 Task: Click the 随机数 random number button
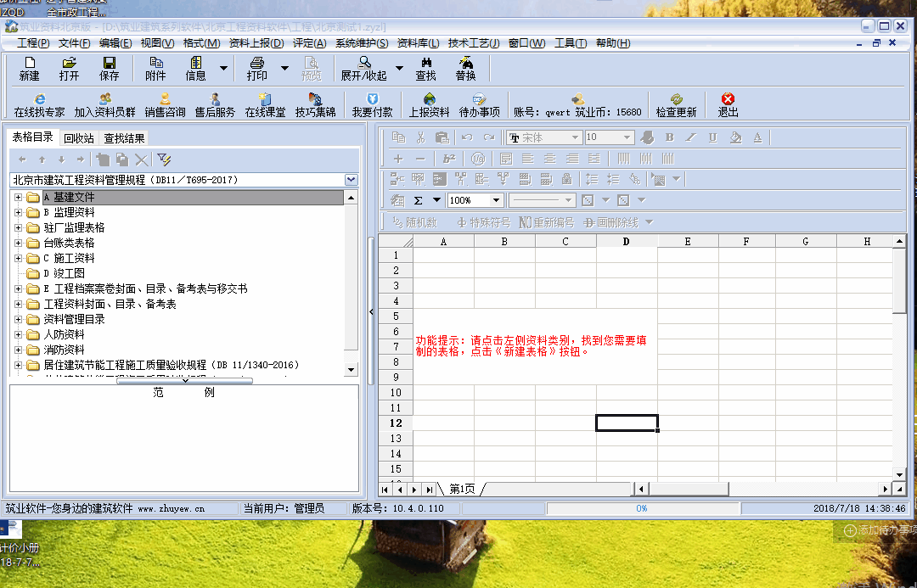[x=413, y=222]
